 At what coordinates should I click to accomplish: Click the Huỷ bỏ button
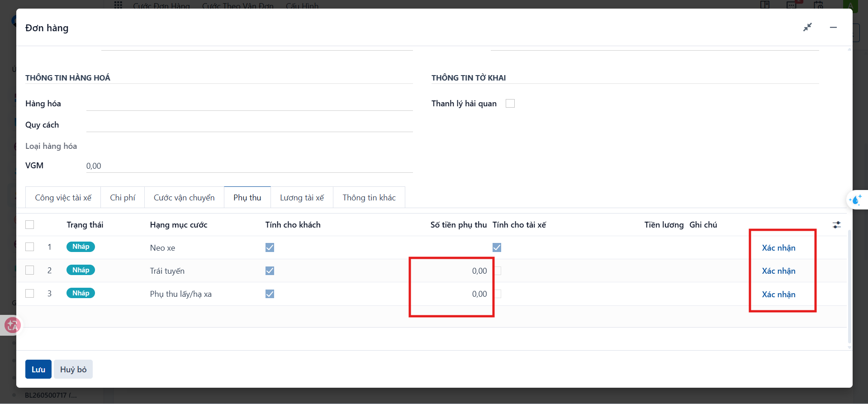coord(73,369)
